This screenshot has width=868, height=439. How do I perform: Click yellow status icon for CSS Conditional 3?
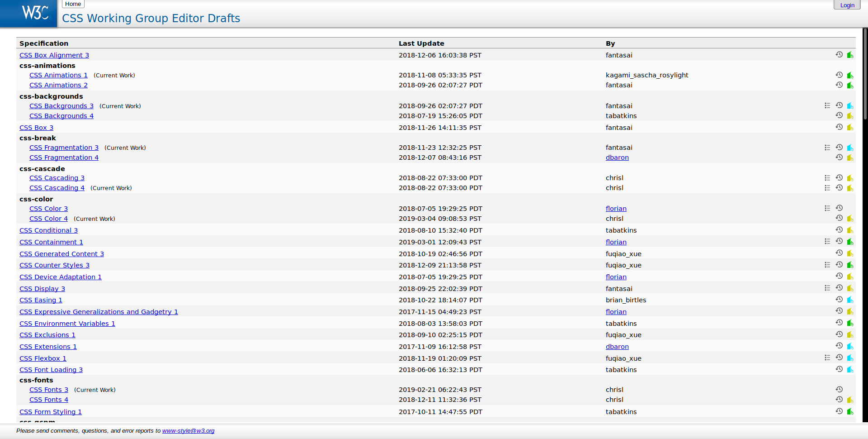[x=850, y=230]
